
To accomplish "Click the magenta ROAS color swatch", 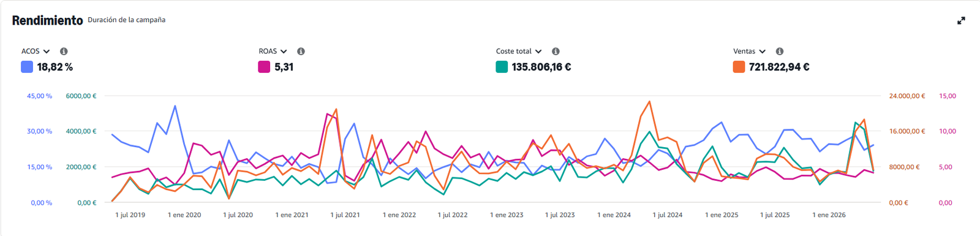I will pos(264,67).
